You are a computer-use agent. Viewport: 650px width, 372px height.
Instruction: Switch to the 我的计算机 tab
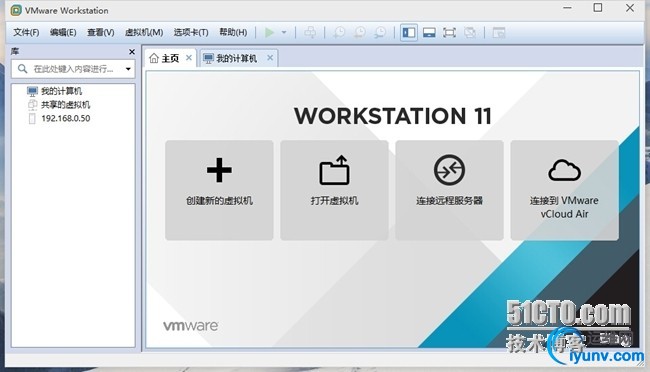[x=236, y=58]
